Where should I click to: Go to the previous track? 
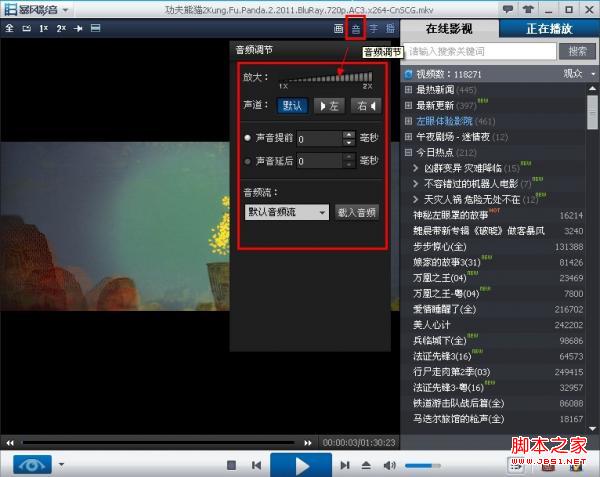[256, 465]
